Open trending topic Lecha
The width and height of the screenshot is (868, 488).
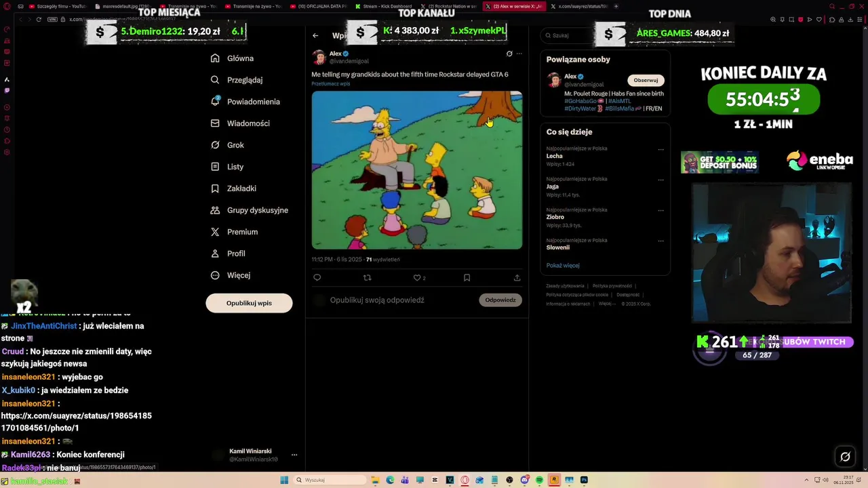tap(554, 156)
